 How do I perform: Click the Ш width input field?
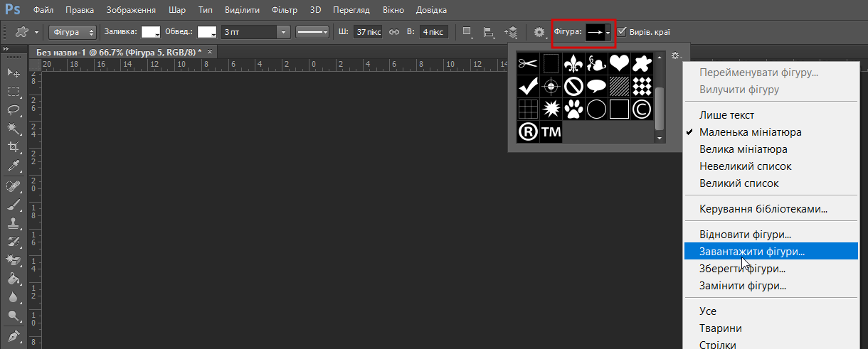coord(368,32)
